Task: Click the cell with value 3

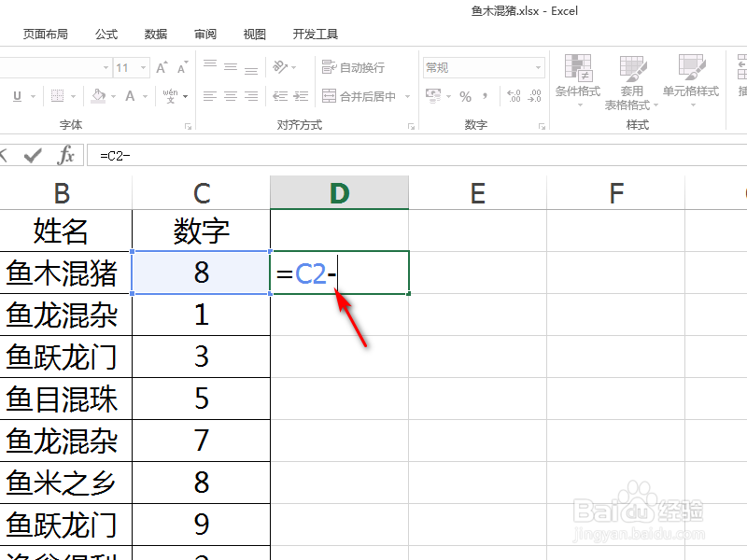Action: [x=202, y=357]
